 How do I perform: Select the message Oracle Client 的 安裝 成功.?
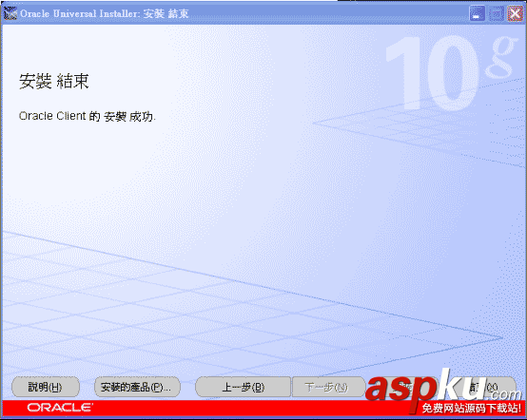[88, 117]
